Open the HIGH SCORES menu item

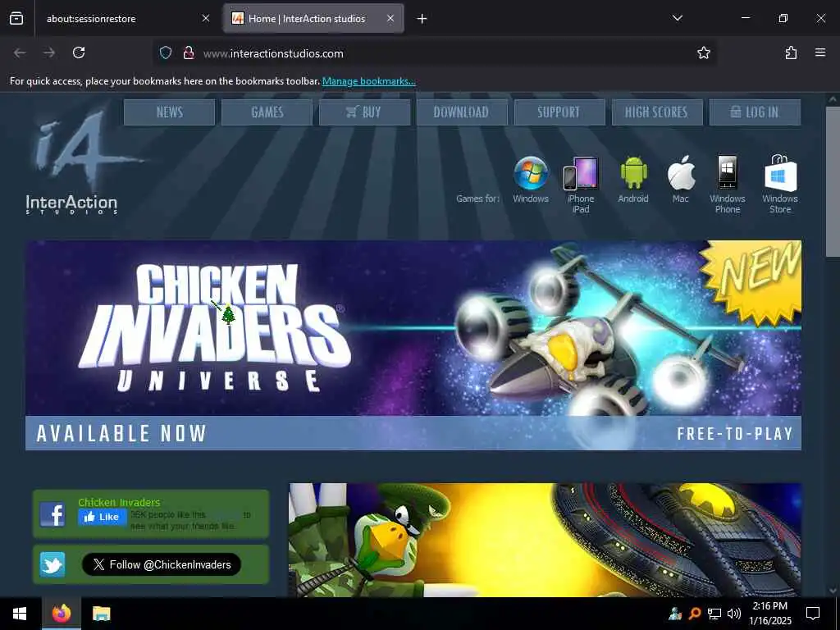657,112
